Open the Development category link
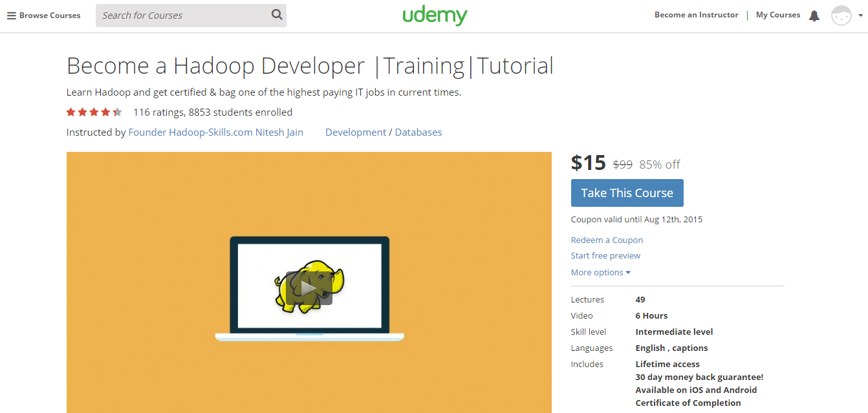 (x=356, y=132)
